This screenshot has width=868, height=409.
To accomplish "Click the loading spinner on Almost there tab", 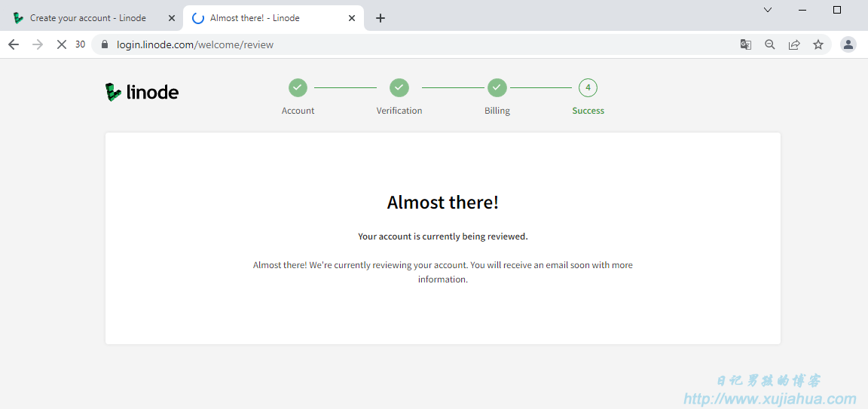I will point(197,18).
